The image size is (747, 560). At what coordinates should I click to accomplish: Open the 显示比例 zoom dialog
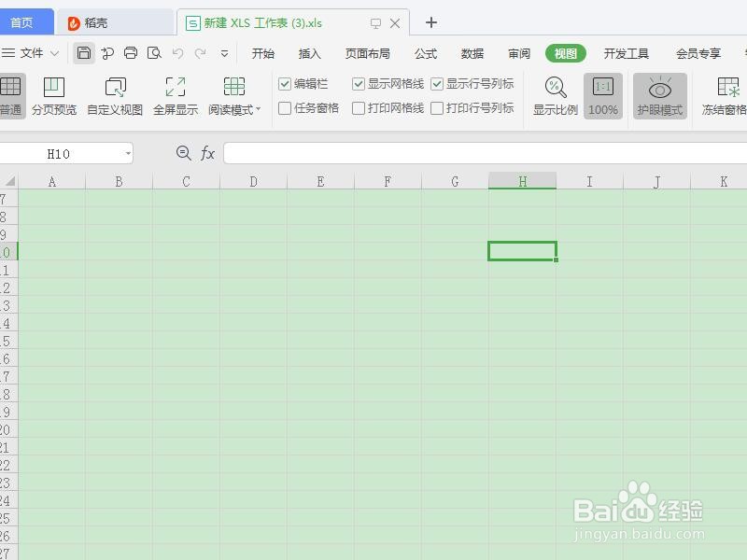[555, 93]
